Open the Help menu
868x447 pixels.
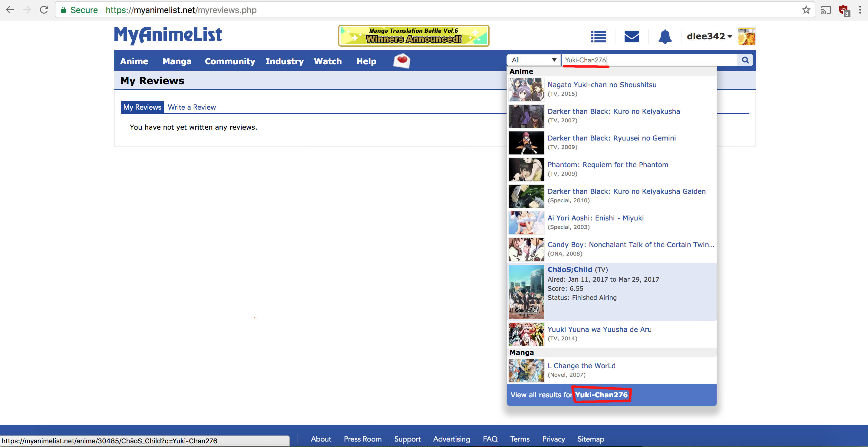point(366,61)
